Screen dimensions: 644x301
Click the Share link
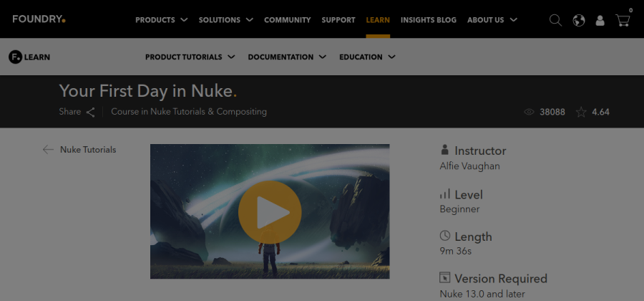pyautogui.click(x=70, y=112)
